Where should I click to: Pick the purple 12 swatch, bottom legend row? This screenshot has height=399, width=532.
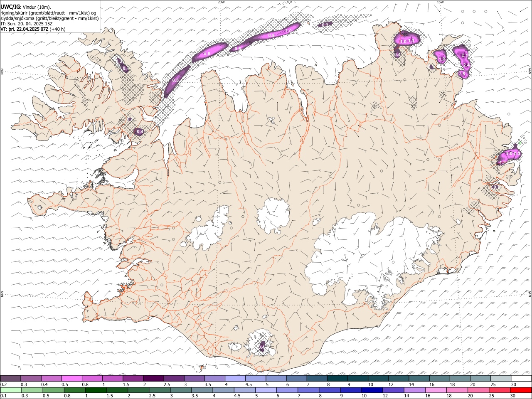pyautogui.click(x=393, y=390)
